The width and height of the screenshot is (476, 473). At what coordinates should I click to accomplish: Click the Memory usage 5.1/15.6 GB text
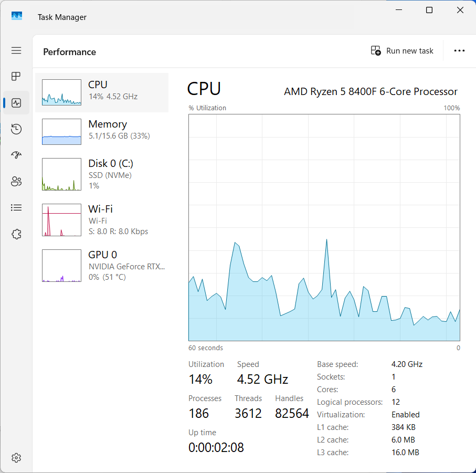[119, 136]
